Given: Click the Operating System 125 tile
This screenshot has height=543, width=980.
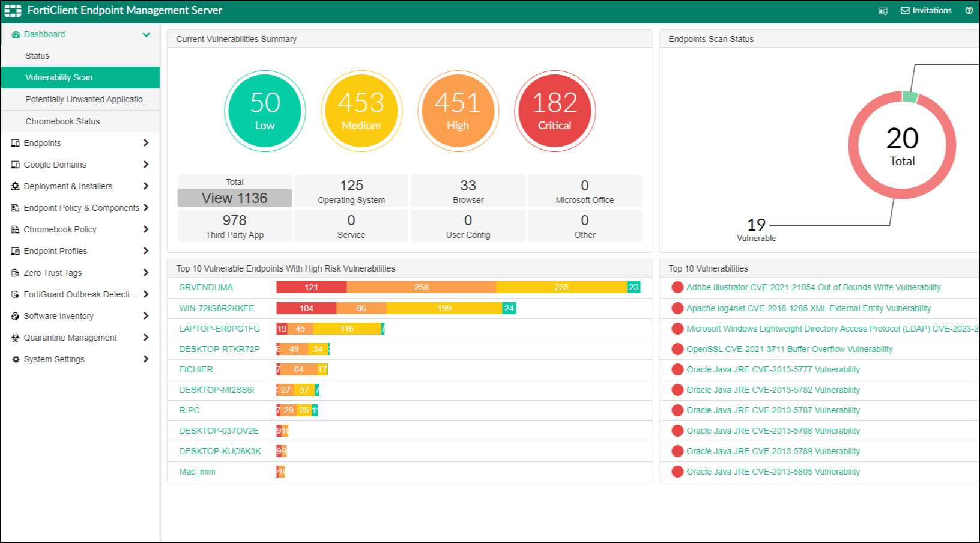Looking at the screenshot, I should pos(351,191).
